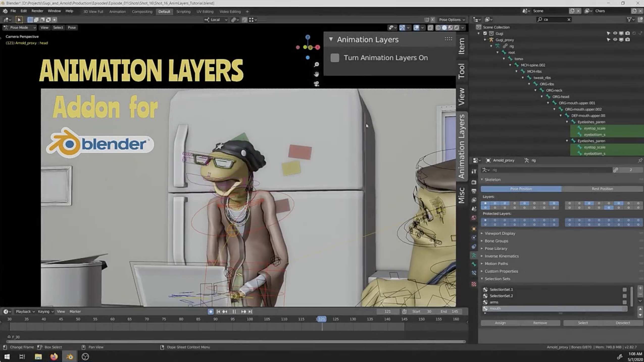Click the viewport zoom magnifier icon
The image size is (644, 362).
[x=316, y=65]
